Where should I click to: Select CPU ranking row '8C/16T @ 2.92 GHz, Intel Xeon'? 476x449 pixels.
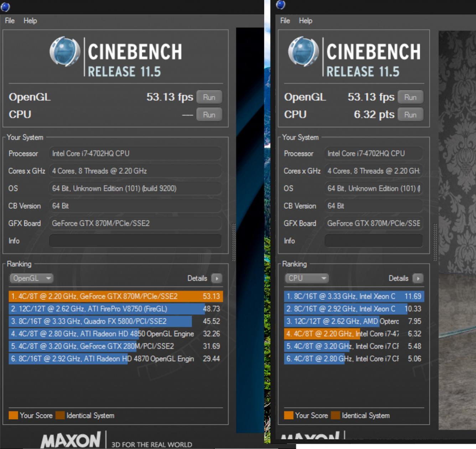354,309
